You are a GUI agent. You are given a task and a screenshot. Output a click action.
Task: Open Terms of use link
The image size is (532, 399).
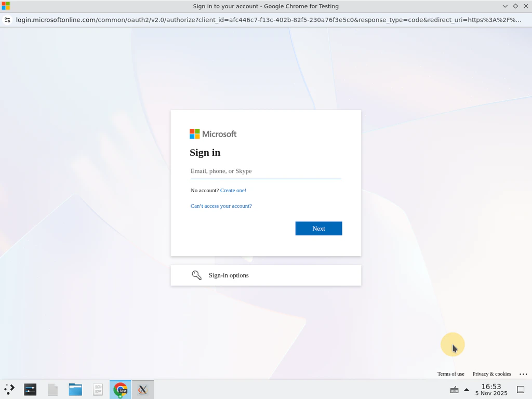450,374
